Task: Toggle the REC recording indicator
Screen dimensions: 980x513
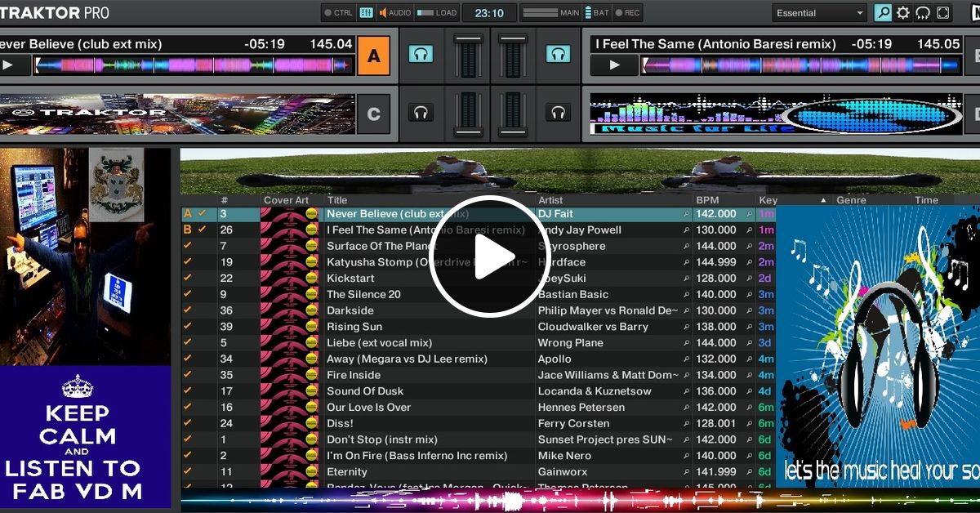Action: (x=618, y=12)
